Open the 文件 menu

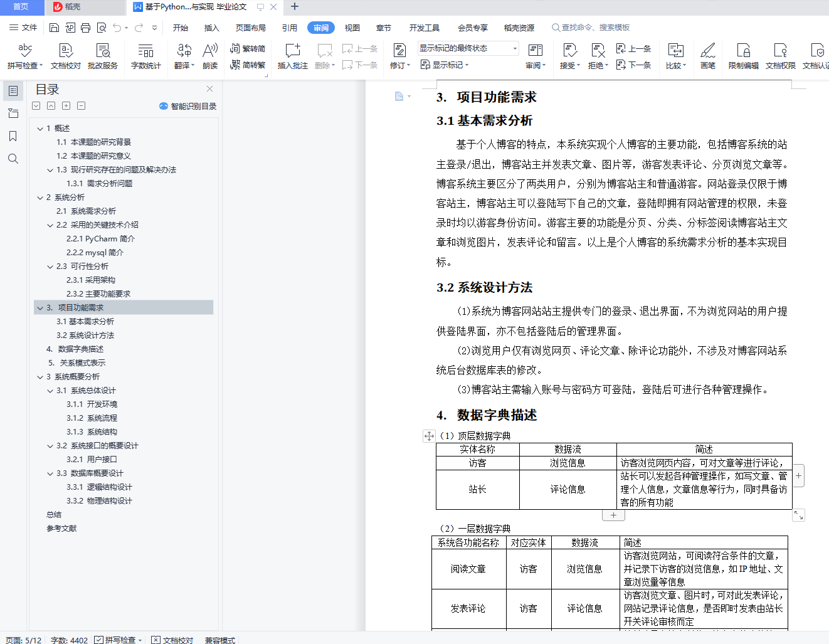tap(23, 28)
